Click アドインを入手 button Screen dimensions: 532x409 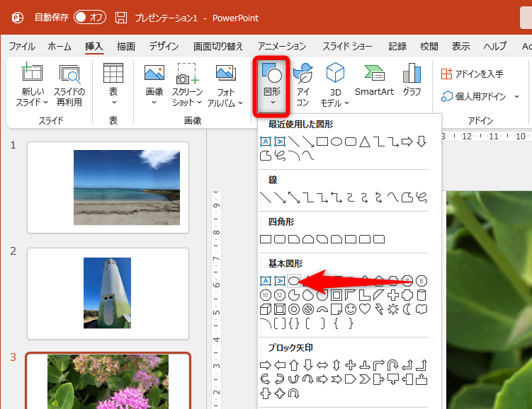(x=472, y=74)
